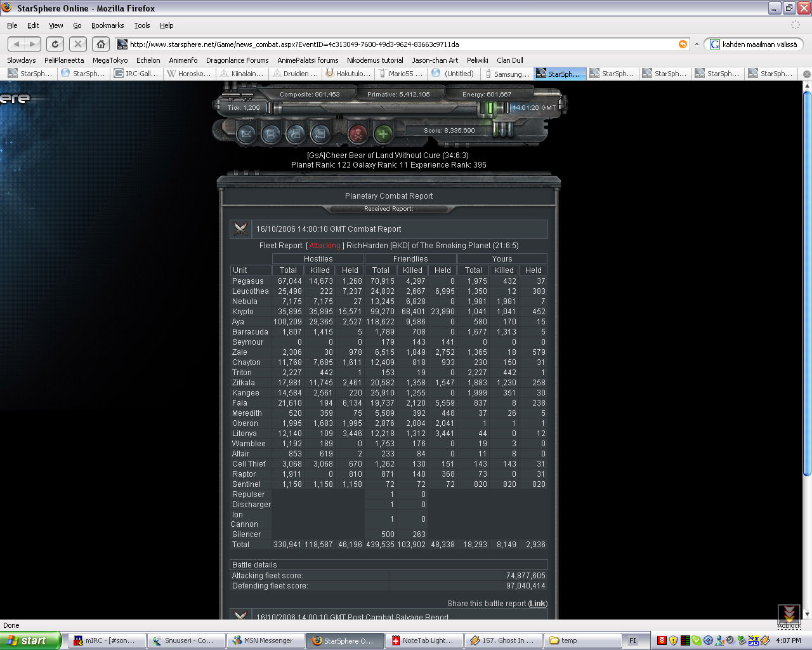Viewport: 812px width, 650px height.
Task: Click the Xear 3D tray icon
Action: pyautogui.click(x=754, y=640)
